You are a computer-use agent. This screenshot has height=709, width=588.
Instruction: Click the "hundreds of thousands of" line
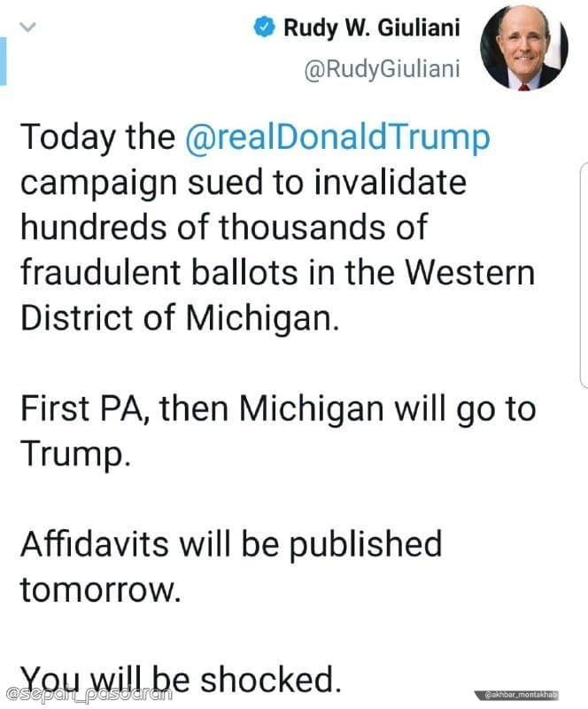click(x=223, y=227)
